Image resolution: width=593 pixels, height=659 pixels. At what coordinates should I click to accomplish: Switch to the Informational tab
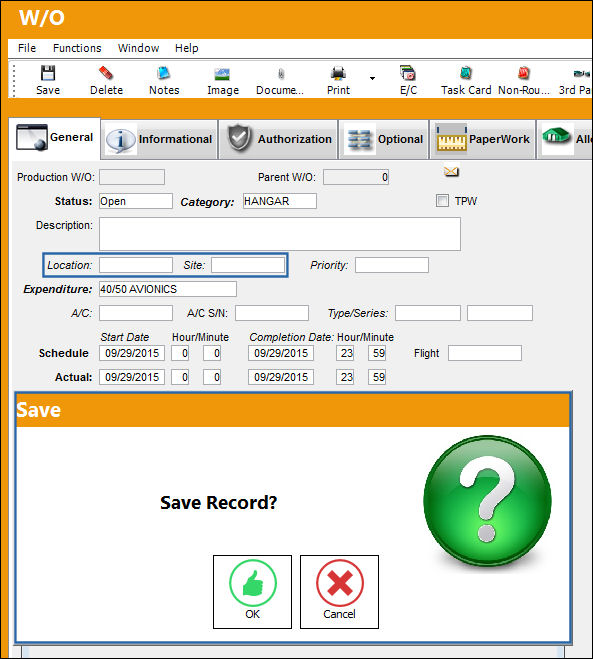pos(159,139)
